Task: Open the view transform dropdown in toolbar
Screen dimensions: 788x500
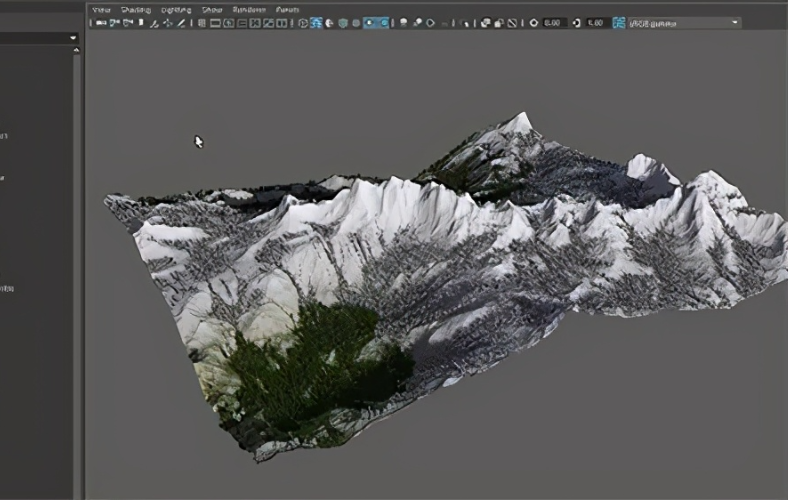Action: [x=684, y=23]
